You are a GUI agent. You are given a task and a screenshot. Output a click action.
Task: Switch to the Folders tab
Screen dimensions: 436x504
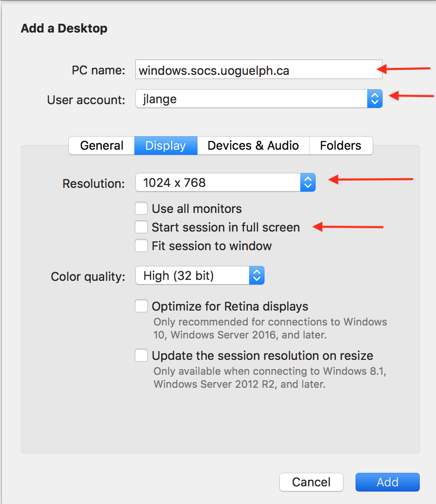tap(341, 146)
